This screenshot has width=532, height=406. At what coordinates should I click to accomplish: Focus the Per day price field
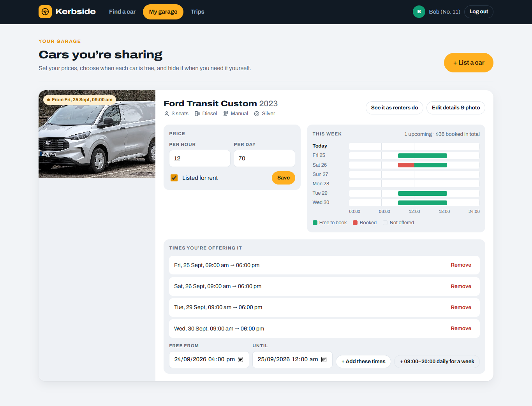264,158
